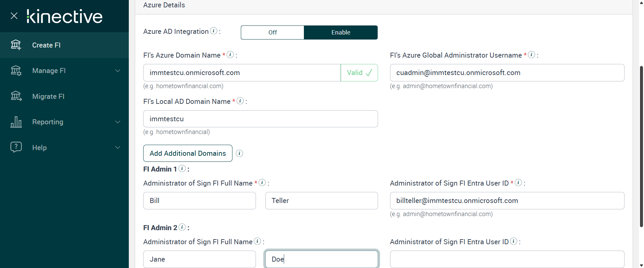This screenshot has height=268, width=644.
Task: Focus the FI Admin 2 Entra User ID field
Action: pos(507,259)
